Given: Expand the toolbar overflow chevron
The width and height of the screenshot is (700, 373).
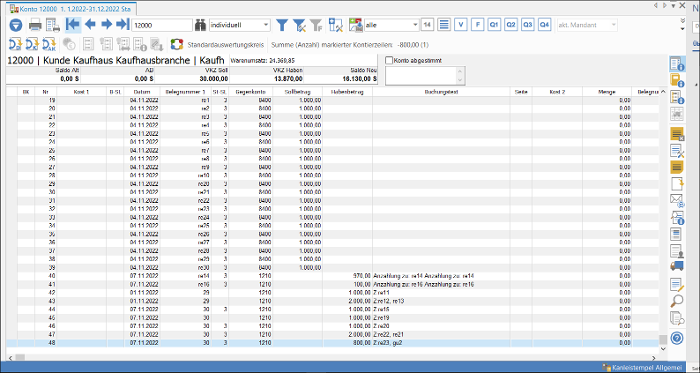Looking at the screenshot, I should tap(683, 21).
